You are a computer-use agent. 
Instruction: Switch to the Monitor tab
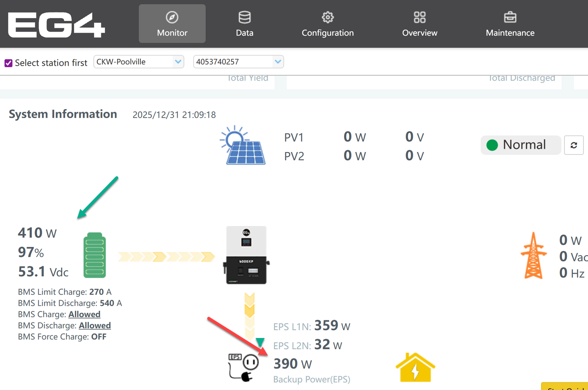click(172, 24)
